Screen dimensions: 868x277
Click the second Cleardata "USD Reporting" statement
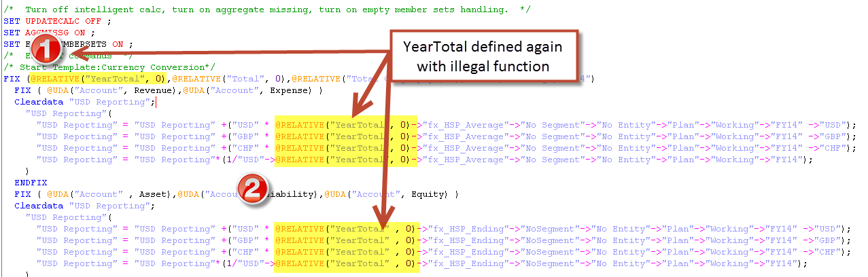coord(85,206)
